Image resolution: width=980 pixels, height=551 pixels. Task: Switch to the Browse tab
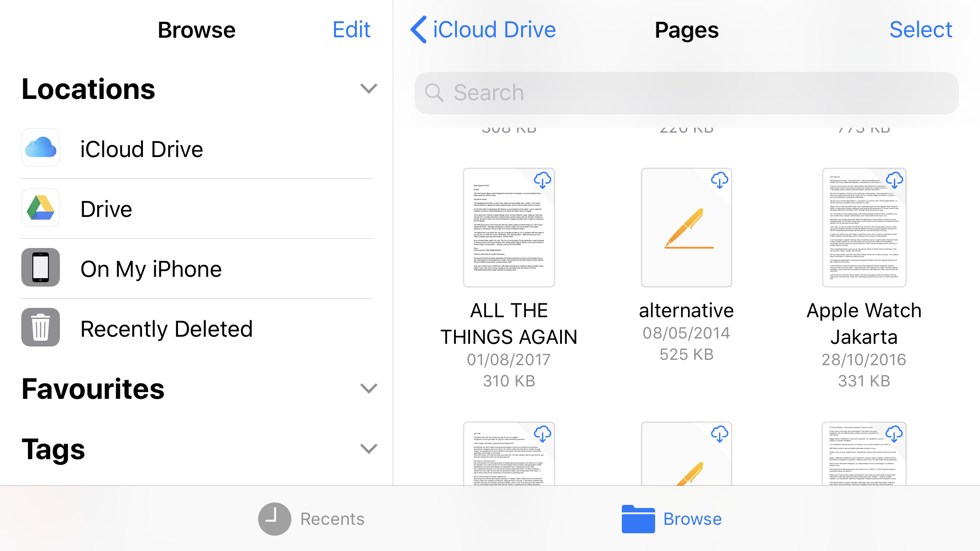point(672,519)
